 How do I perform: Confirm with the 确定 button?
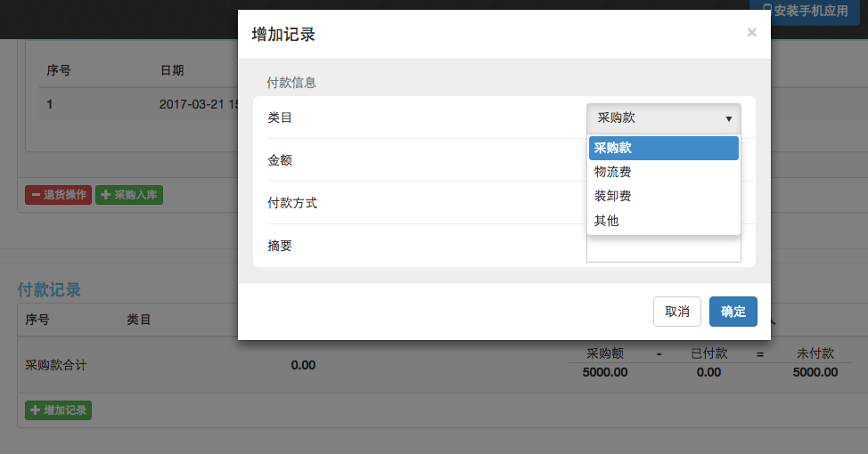733,312
